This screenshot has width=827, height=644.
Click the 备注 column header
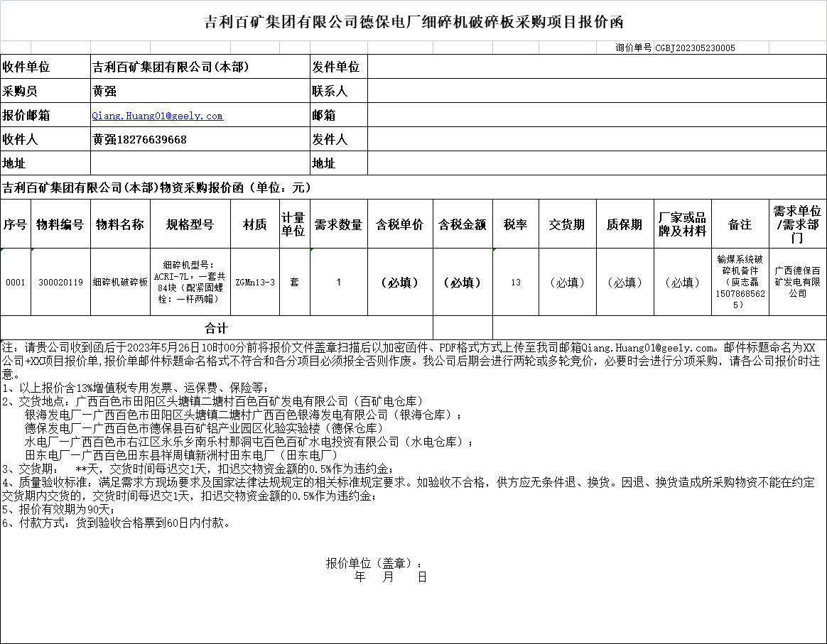(x=740, y=224)
